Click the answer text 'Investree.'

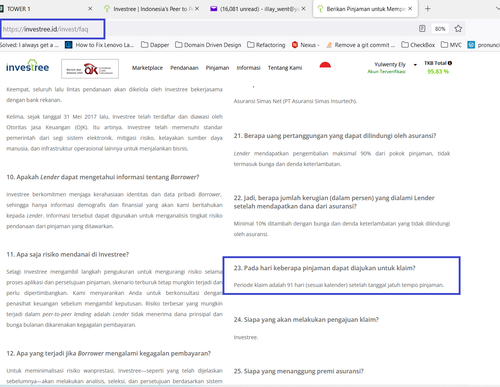(246, 338)
